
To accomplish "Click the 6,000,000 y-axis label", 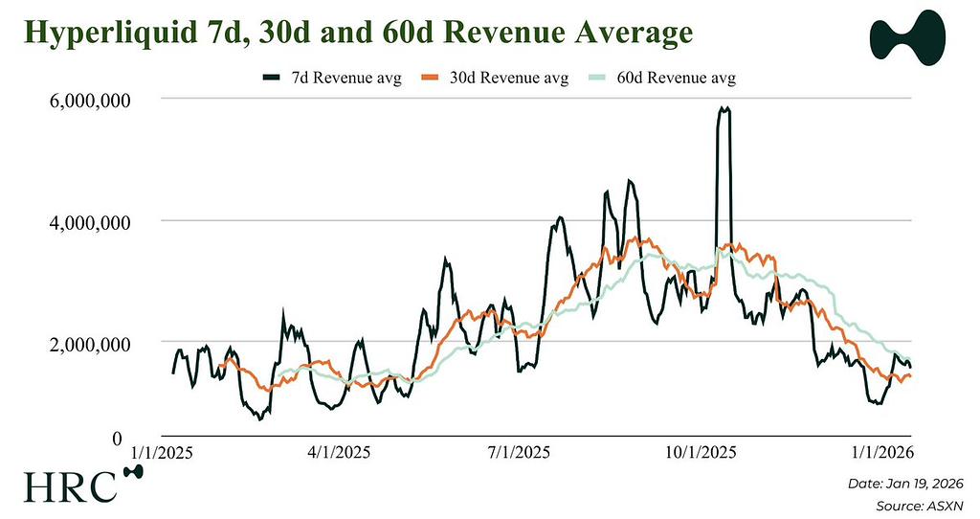I will [x=82, y=100].
